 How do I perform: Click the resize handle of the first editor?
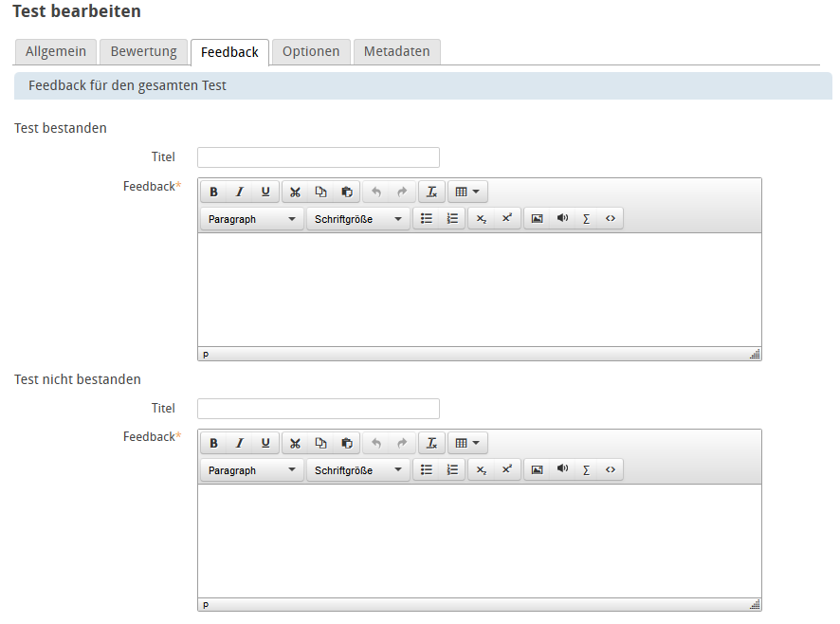point(755,354)
